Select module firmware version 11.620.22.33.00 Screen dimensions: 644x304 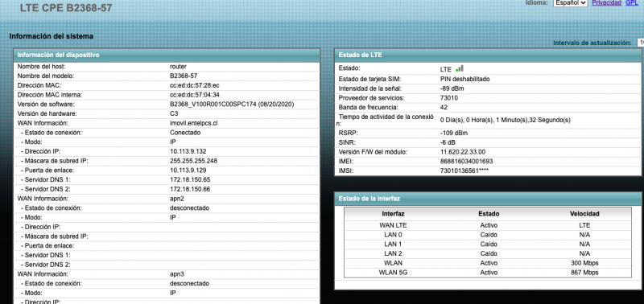pos(462,152)
